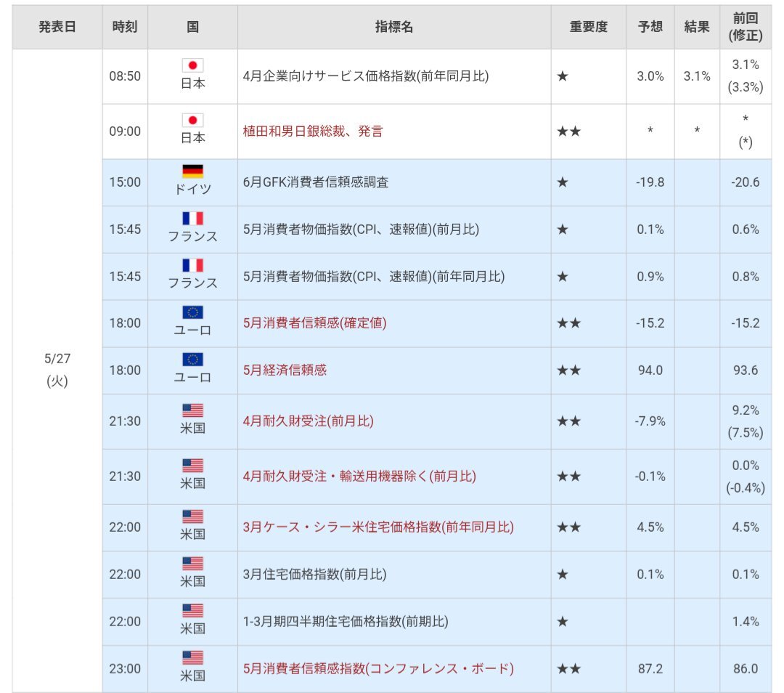Click the 0.6% previous value
Viewport: 784px width, 693px height.
[746, 229]
